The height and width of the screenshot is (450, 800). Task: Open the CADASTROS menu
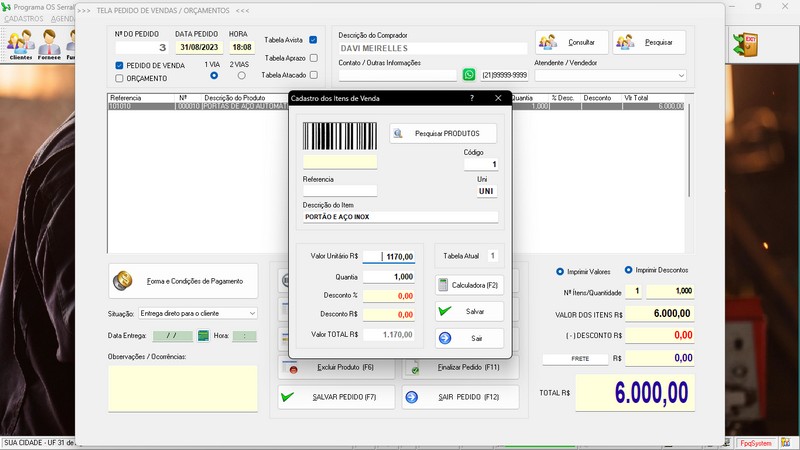[24, 19]
